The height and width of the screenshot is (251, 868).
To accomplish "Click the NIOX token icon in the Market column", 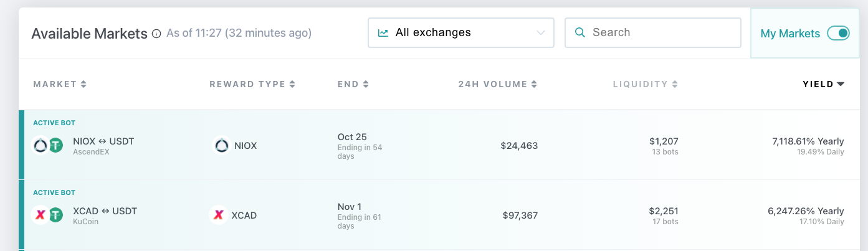I will click(x=41, y=146).
